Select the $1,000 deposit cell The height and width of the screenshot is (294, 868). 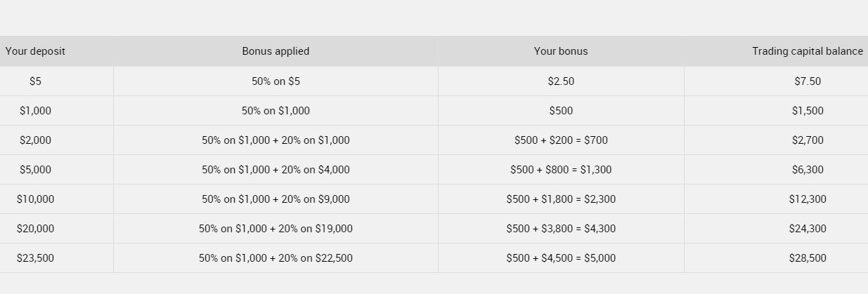[35, 111]
